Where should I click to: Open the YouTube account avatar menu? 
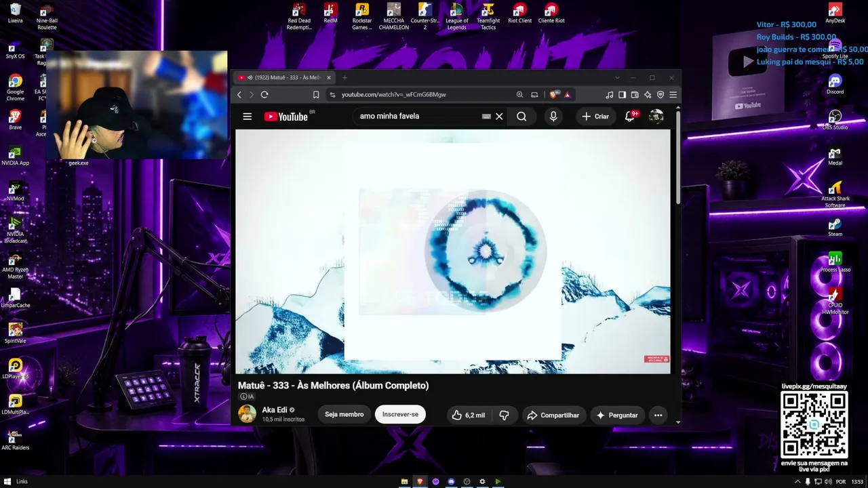point(656,117)
